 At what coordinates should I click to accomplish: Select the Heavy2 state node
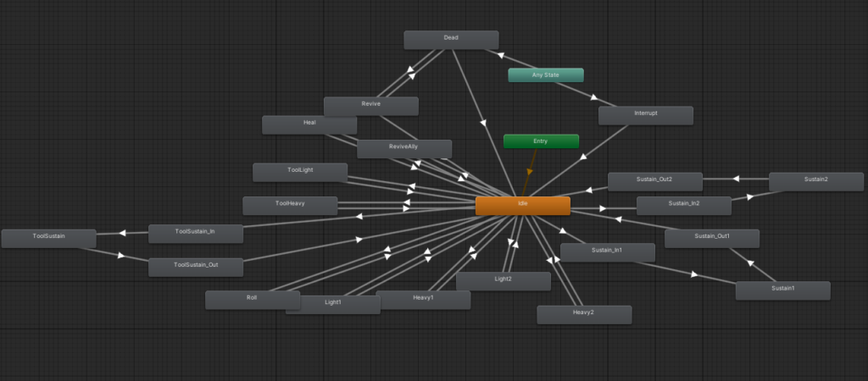click(x=584, y=315)
